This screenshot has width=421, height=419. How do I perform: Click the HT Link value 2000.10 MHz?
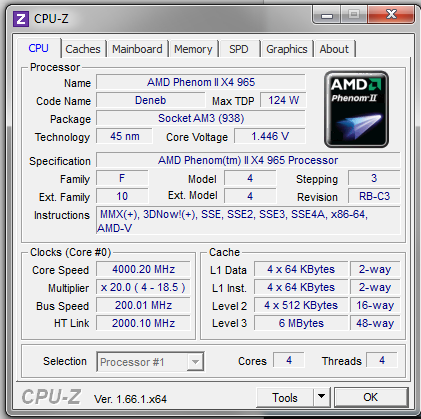(143, 323)
